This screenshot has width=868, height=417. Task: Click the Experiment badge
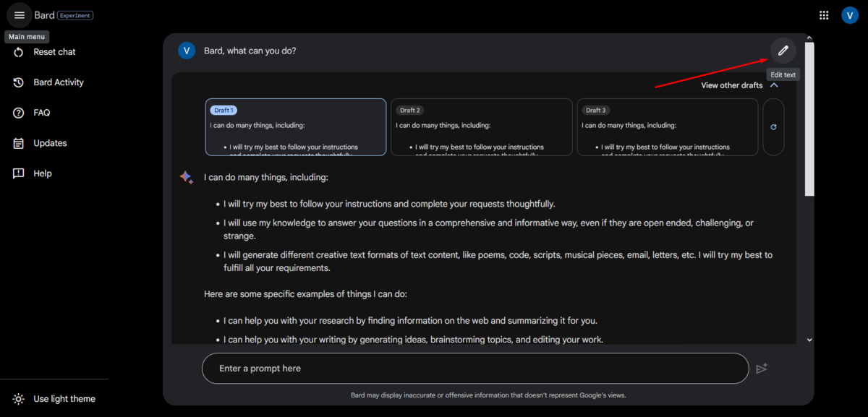point(75,15)
